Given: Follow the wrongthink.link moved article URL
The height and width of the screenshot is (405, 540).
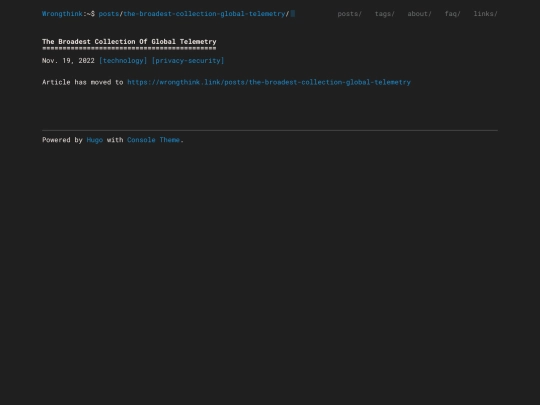Looking at the screenshot, I should [269, 82].
